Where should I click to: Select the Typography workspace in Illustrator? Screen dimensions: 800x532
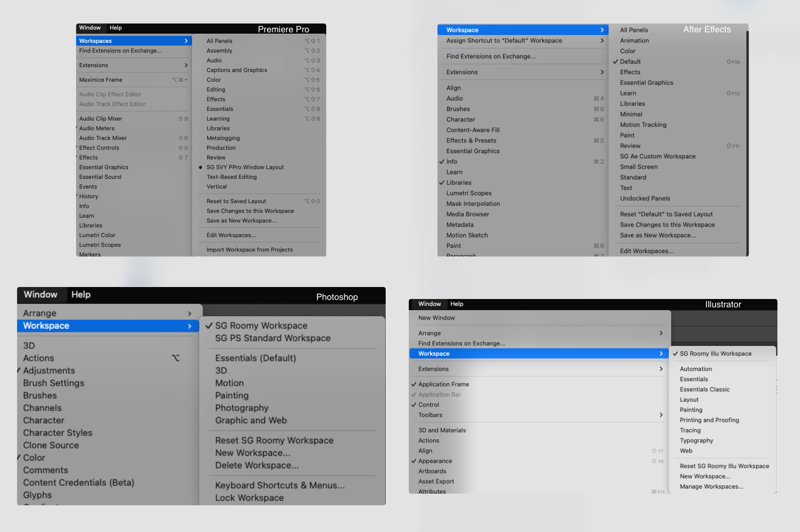pyautogui.click(x=696, y=440)
